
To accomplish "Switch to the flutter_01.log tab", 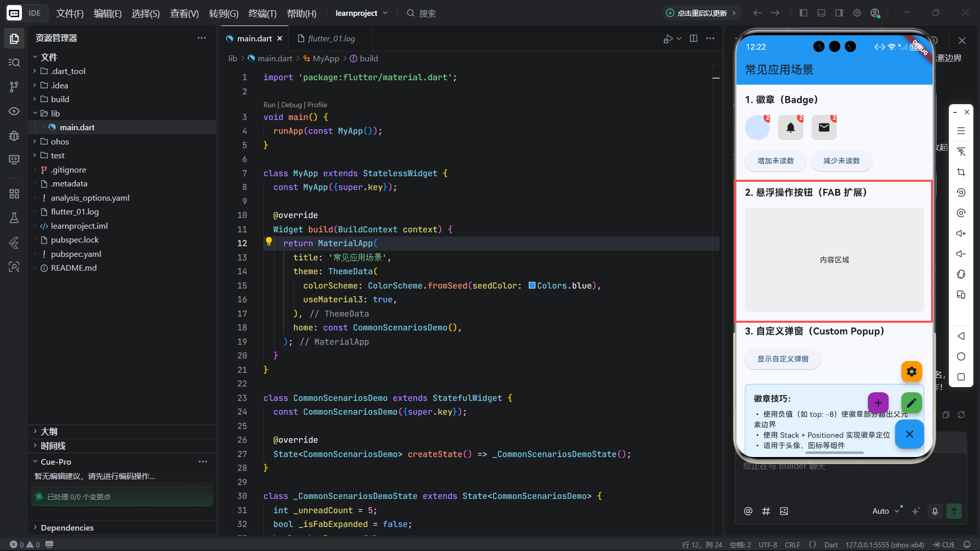I will point(331,38).
